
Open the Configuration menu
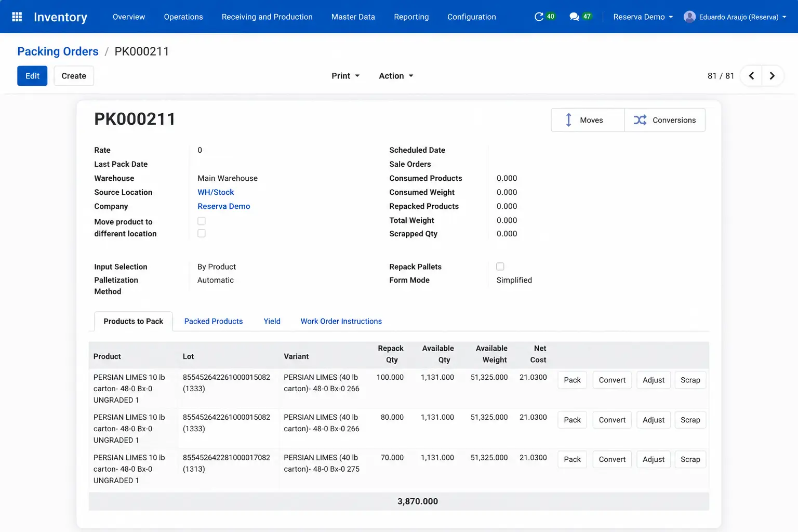[x=472, y=17]
